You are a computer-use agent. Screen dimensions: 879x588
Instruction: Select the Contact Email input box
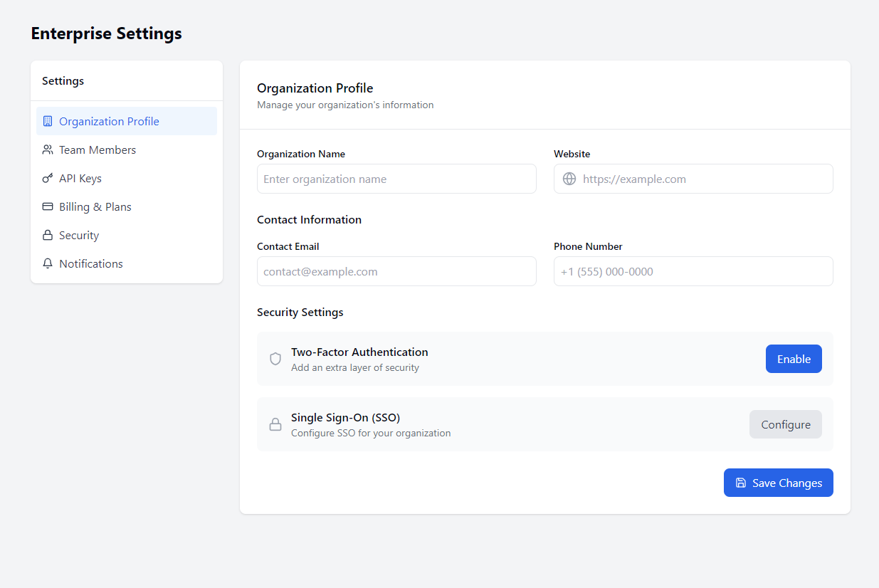[x=396, y=271]
